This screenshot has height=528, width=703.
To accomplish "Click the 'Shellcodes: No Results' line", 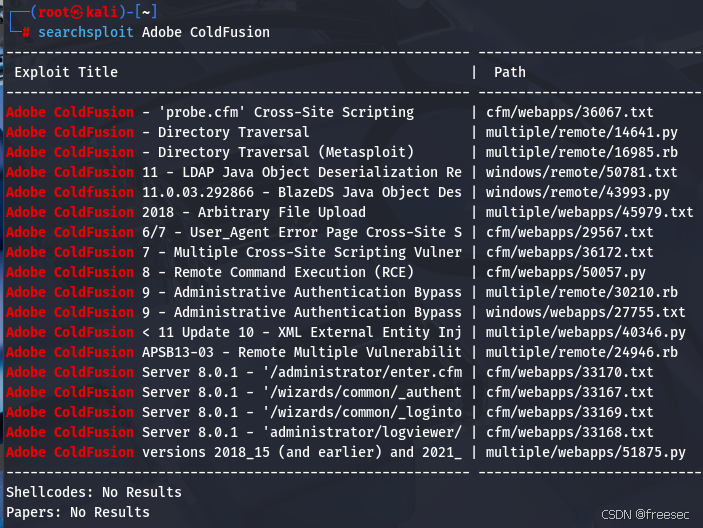I will tap(94, 492).
